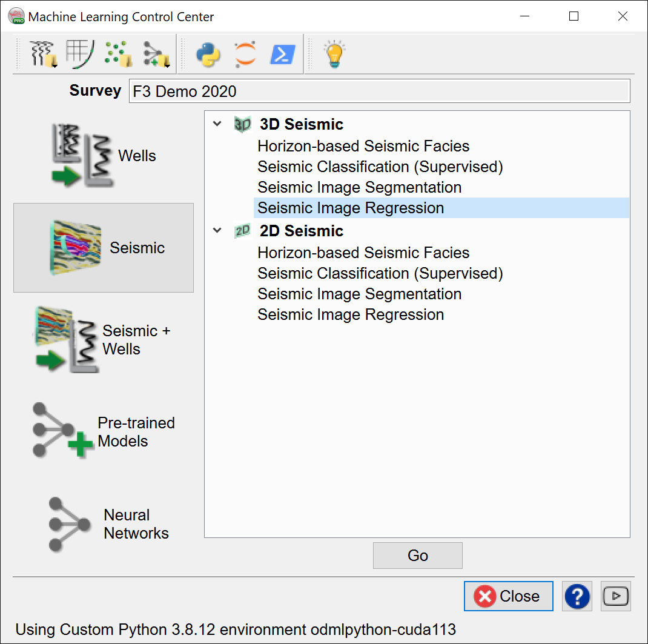Screen dimensions: 648x644
Task: Click the lightbulb tips icon
Action: [x=334, y=55]
